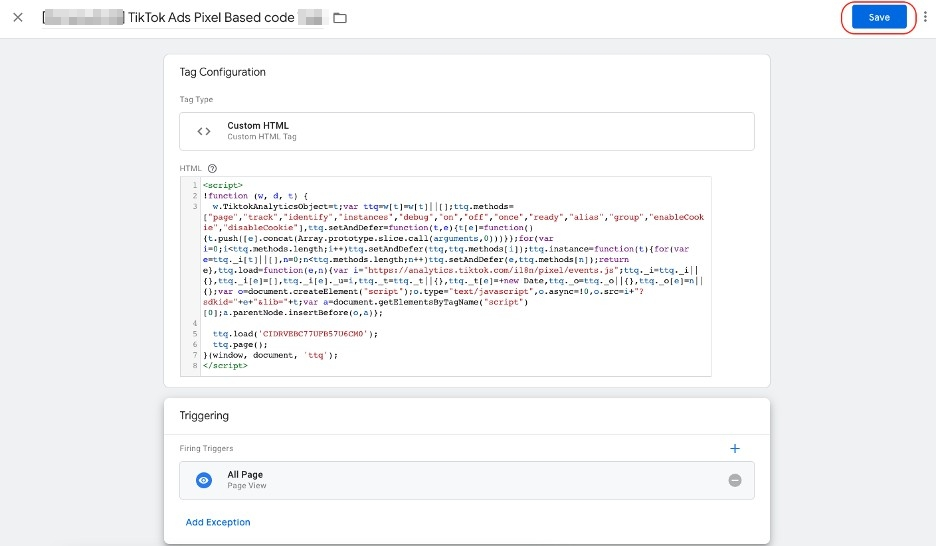The height and width of the screenshot is (546, 936).
Task: Remove the All Page trigger with minus icon
Action: [735, 480]
